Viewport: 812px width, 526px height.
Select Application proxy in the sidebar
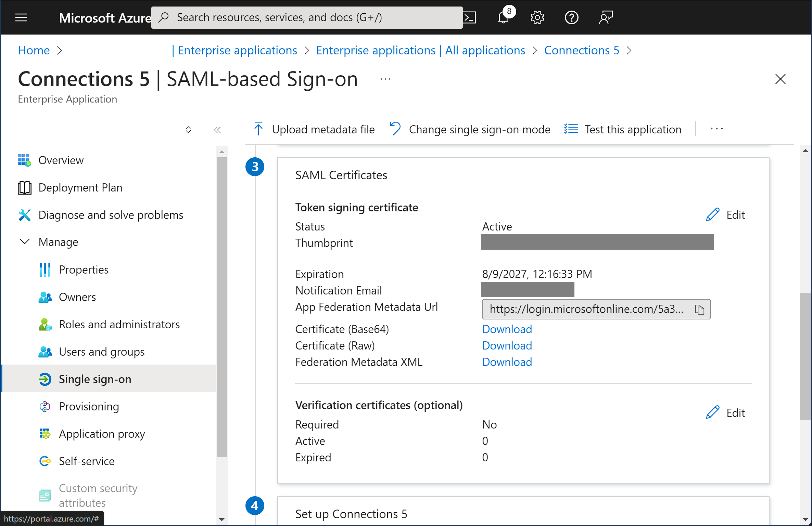pyautogui.click(x=102, y=434)
